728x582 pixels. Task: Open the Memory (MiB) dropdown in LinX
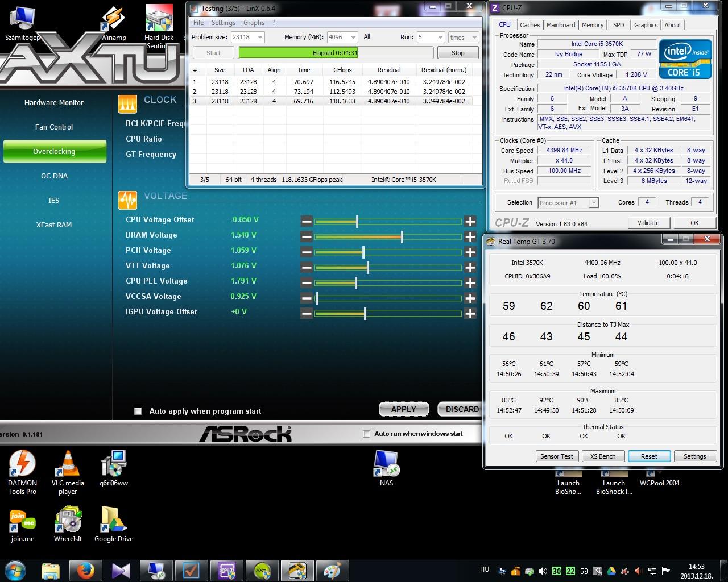(x=342, y=37)
